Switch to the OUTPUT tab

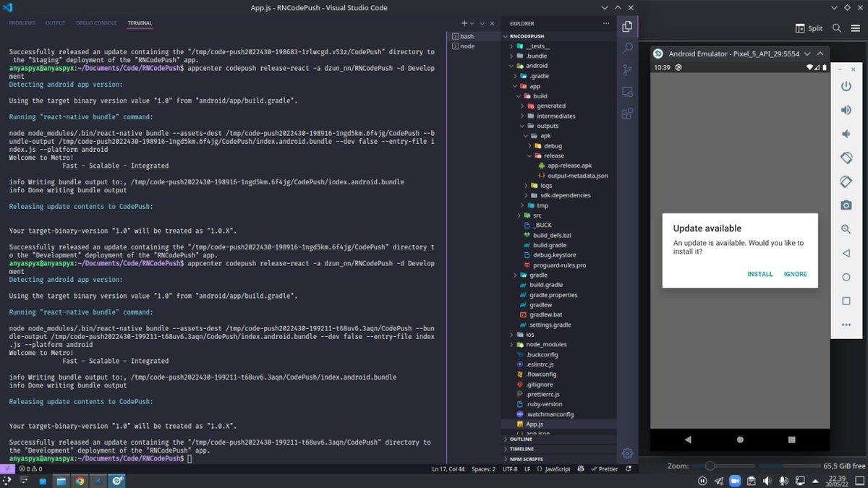pyautogui.click(x=56, y=23)
